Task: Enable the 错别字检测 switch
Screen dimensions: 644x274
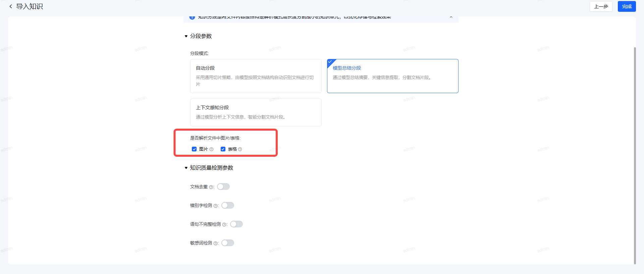Action: click(228, 205)
